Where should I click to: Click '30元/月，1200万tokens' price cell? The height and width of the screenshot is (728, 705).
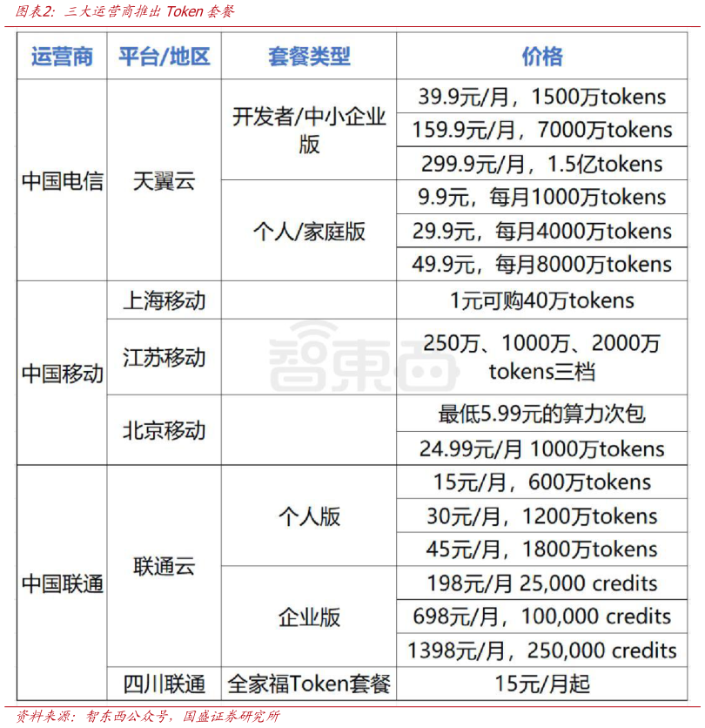542,516
